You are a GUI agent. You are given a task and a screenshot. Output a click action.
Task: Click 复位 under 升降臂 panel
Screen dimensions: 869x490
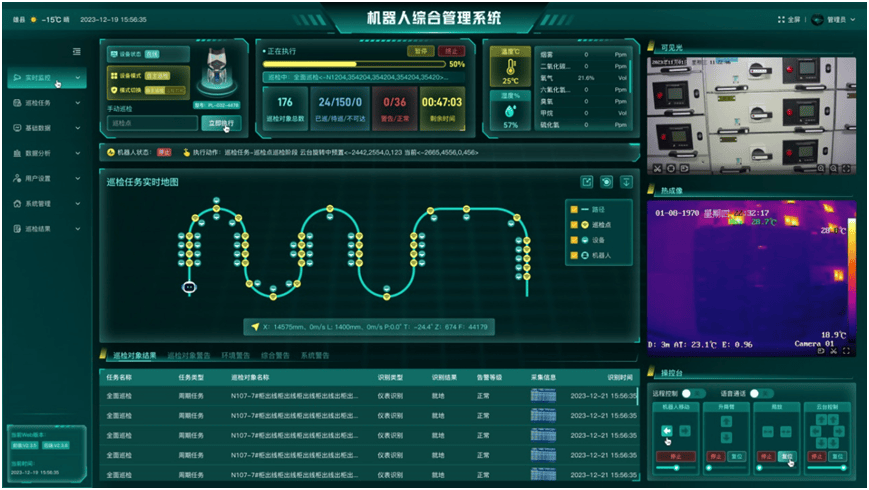[737, 457]
